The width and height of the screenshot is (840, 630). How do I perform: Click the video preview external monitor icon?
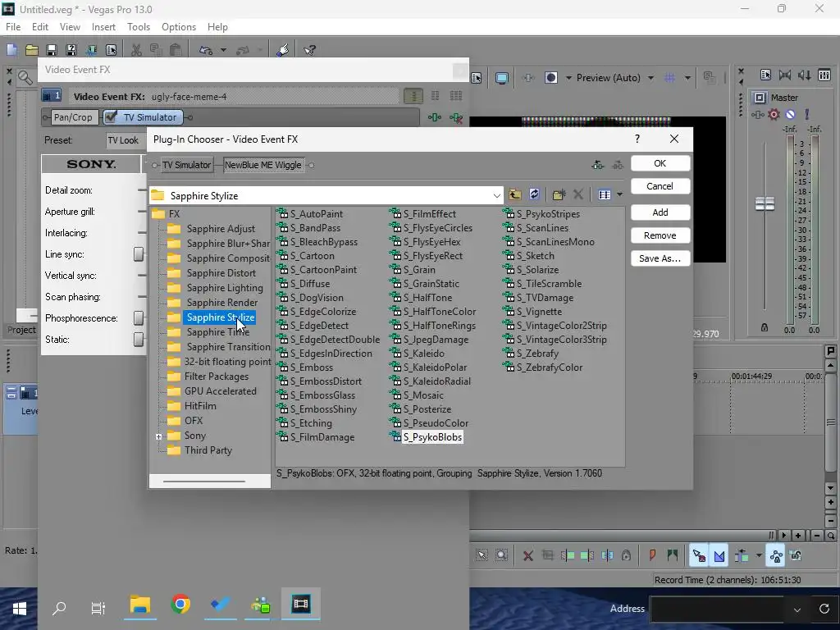pyautogui.click(x=501, y=78)
